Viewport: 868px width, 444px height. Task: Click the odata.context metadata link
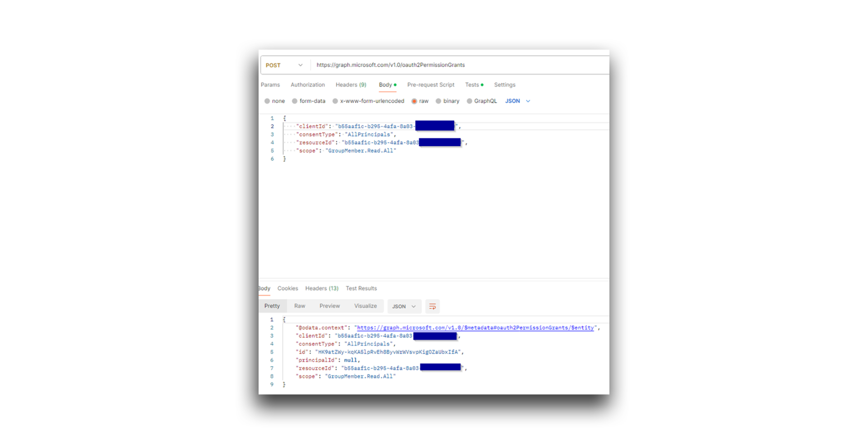click(x=475, y=327)
